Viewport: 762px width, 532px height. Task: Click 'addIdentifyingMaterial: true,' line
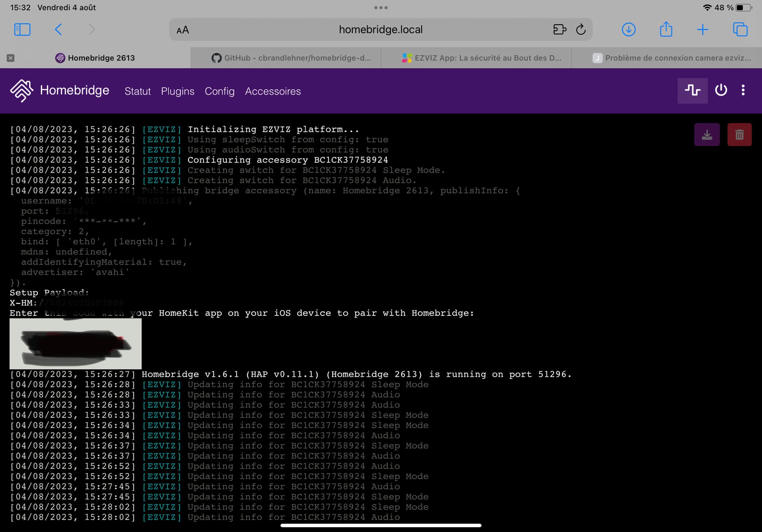[104, 262]
